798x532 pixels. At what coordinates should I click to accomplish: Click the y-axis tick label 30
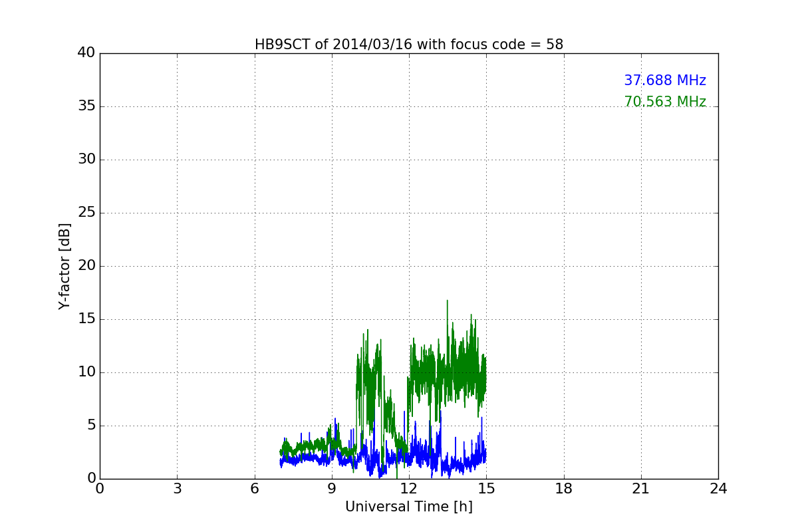point(86,160)
